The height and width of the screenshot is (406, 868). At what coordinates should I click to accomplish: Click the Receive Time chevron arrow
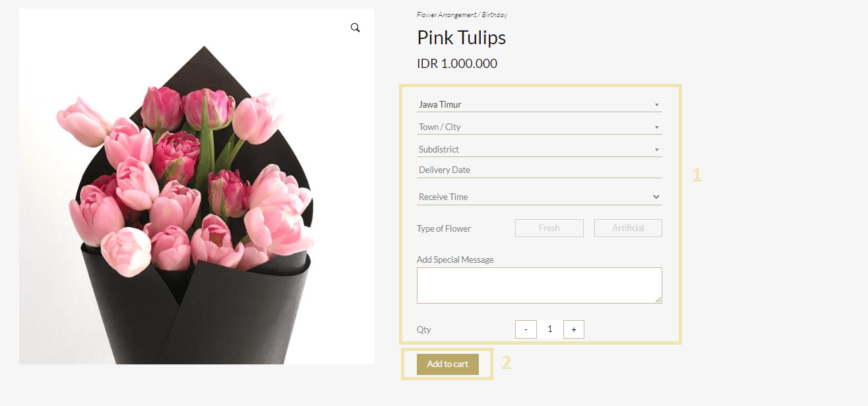656,197
